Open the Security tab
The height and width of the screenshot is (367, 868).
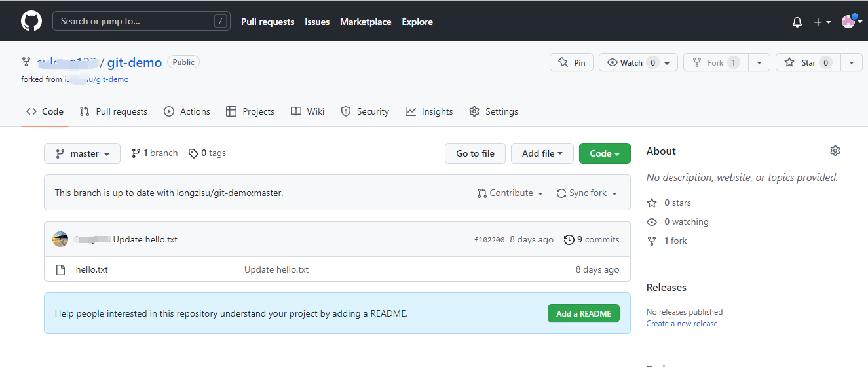click(365, 111)
